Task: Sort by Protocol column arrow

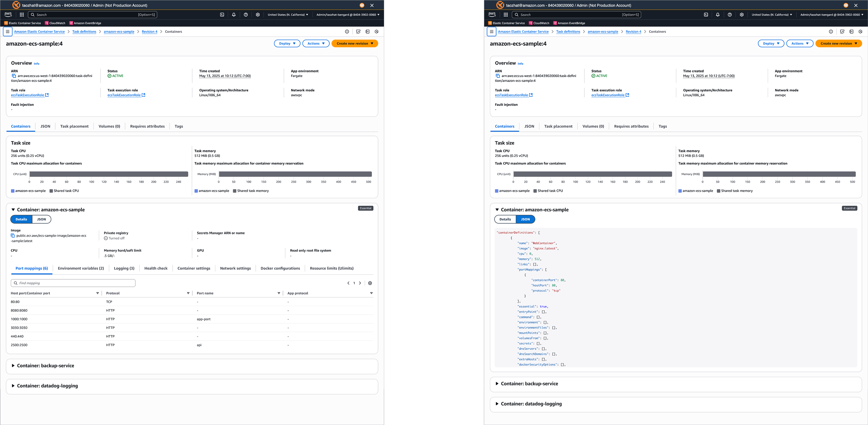Action: (x=188, y=293)
